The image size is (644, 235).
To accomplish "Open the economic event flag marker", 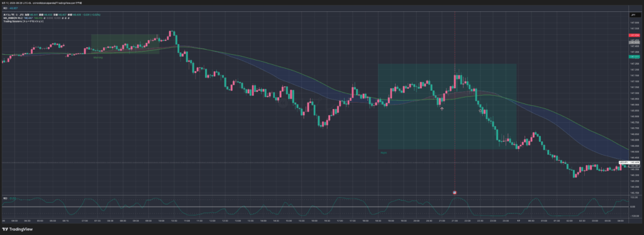I will coord(455,192).
